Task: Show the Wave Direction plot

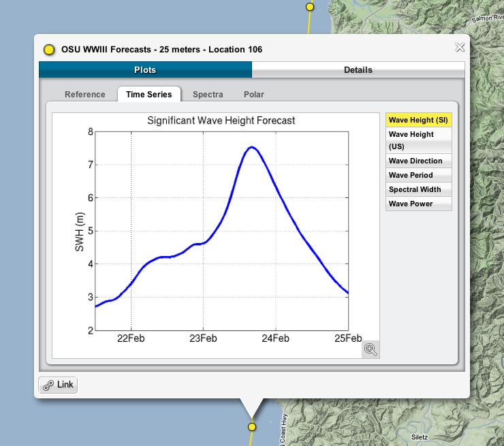Action: tap(418, 161)
